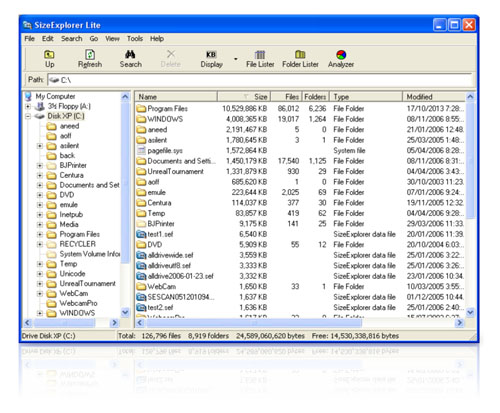Expand the Media tree folder
Viewport: 500px width, 413px height.
(x=40, y=225)
